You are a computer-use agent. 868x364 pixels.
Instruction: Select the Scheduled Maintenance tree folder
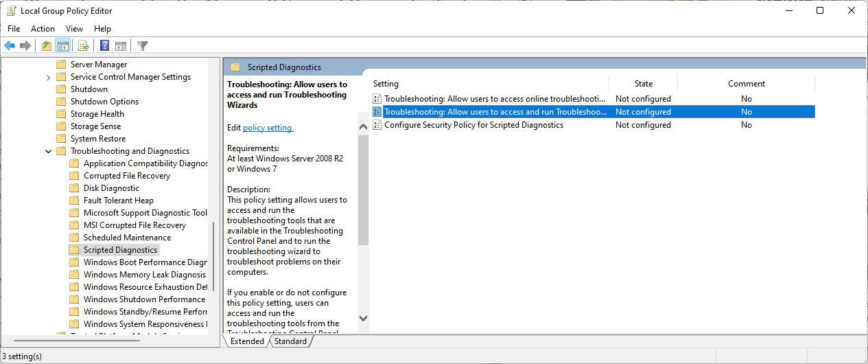[x=127, y=238]
